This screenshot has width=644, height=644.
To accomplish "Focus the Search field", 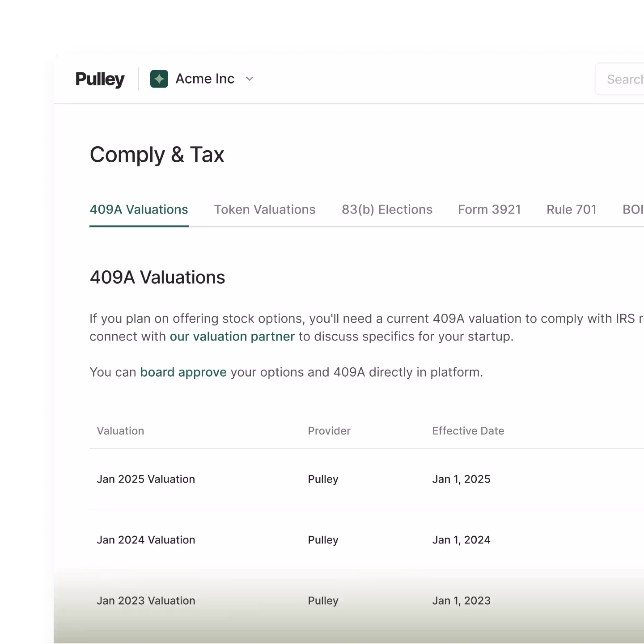I will (x=619, y=79).
